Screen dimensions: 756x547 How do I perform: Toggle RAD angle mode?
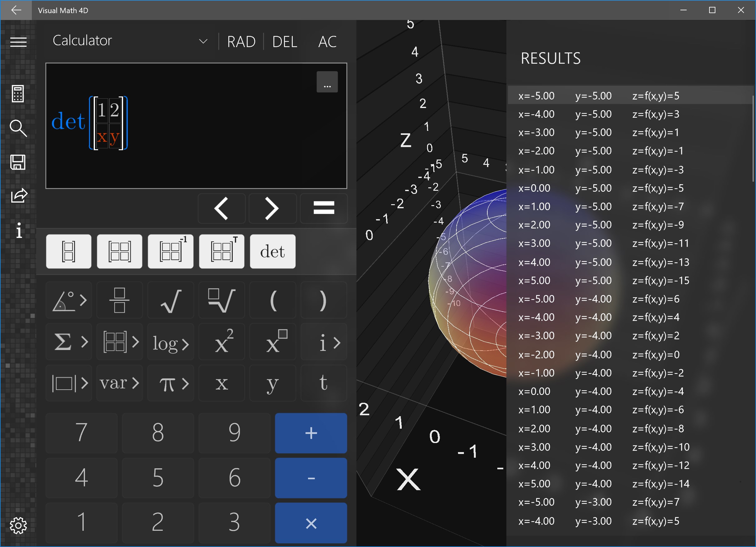241,42
